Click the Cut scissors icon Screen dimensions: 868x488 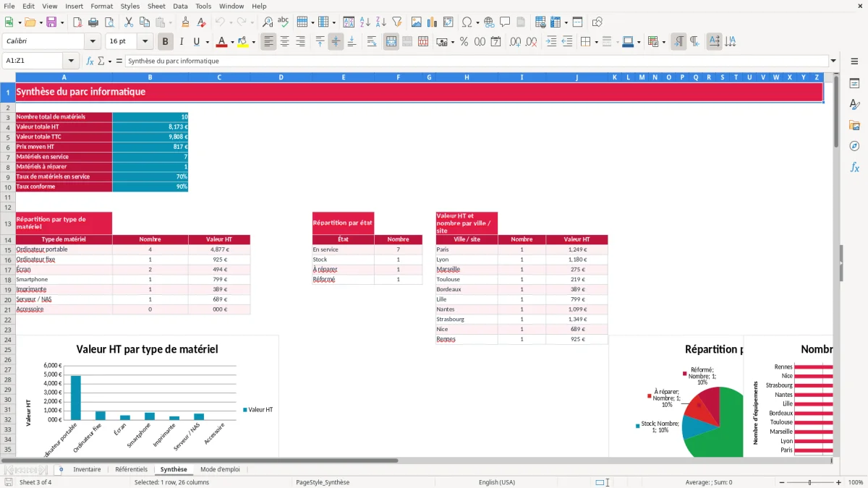point(128,22)
